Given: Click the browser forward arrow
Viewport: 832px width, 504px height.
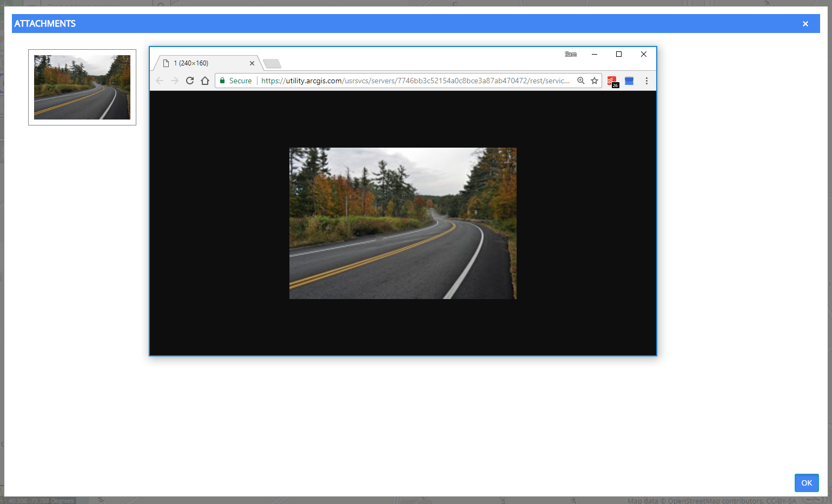Looking at the screenshot, I should tap(174, 81).
